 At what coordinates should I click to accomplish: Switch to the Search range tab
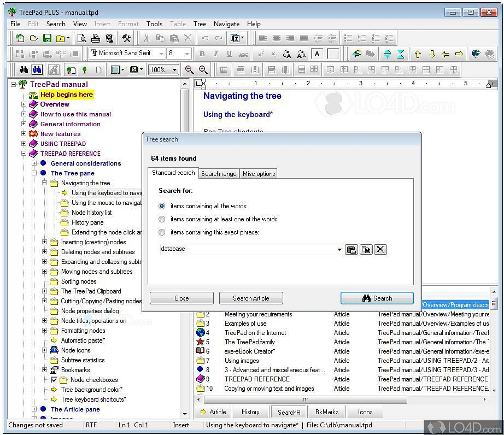coord(219,174)
